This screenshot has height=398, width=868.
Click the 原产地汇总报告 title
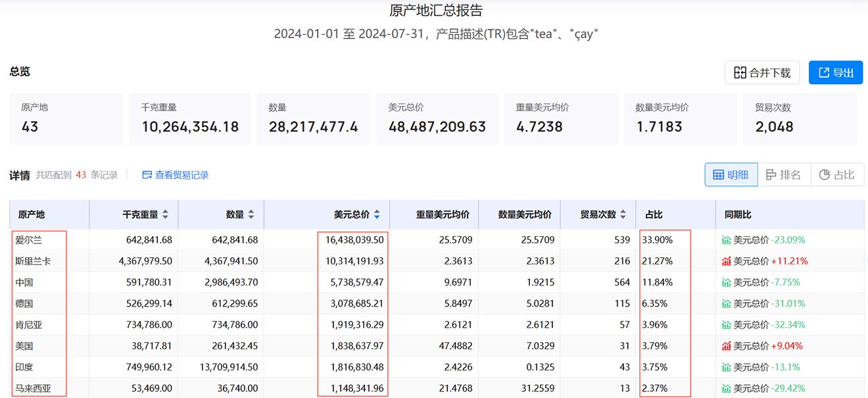coord(436,11)
